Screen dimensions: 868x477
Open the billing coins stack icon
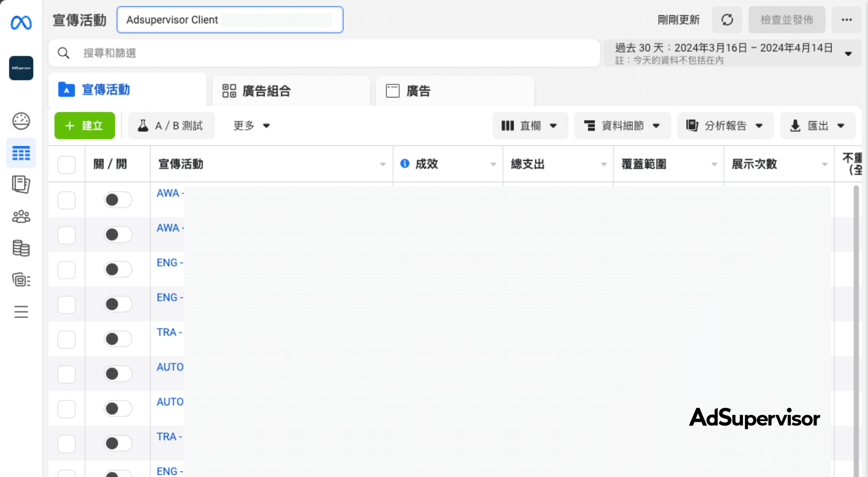click(21, 248)
